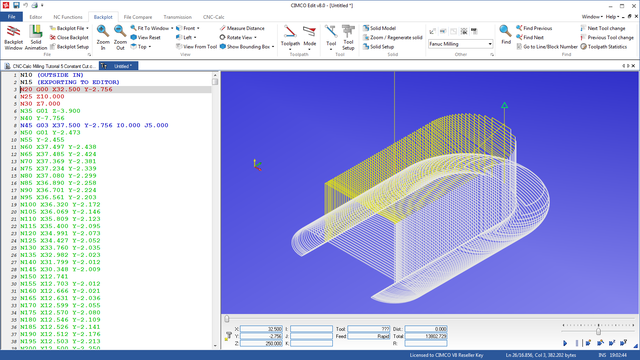
Task: Expand the Front view dropdown
Action: click(x=198, y=28)
